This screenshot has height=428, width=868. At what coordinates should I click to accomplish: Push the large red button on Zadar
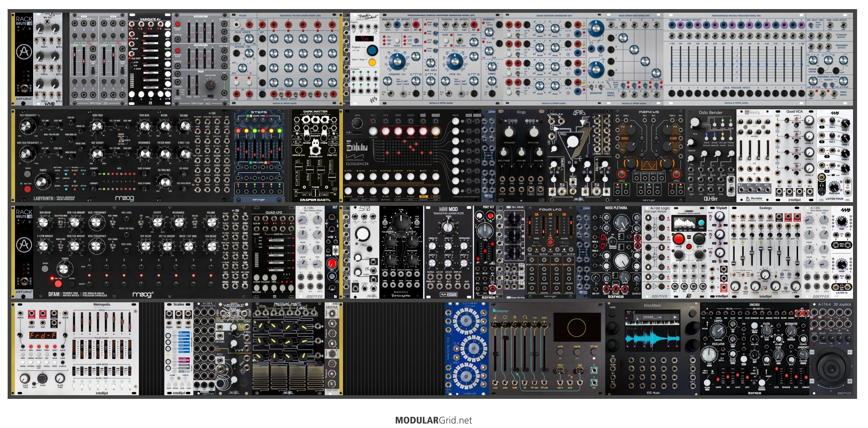pos(678,239)
